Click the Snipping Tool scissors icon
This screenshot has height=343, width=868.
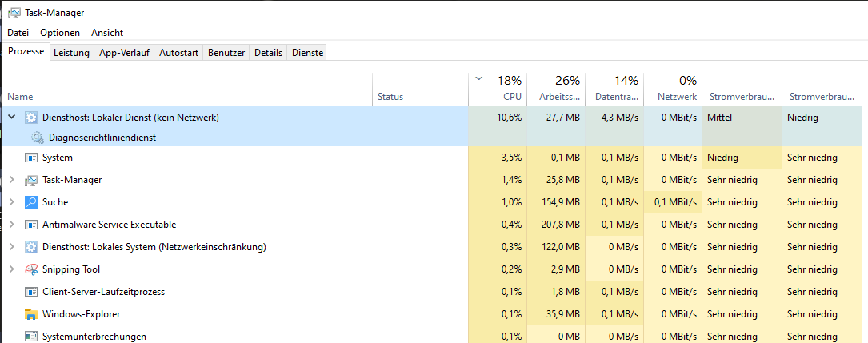(x=31, y=269)
